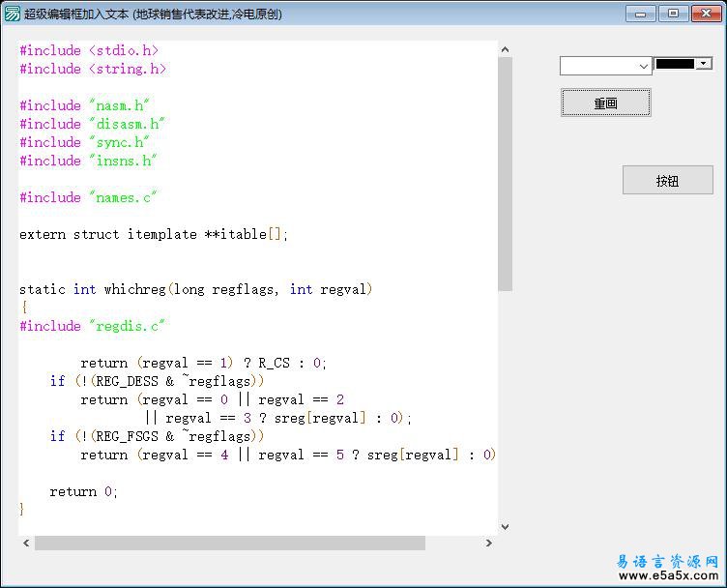The height and width of the screenshot is (588, 727).
Task: Minimize the editor window
Action: pos(640,14)
